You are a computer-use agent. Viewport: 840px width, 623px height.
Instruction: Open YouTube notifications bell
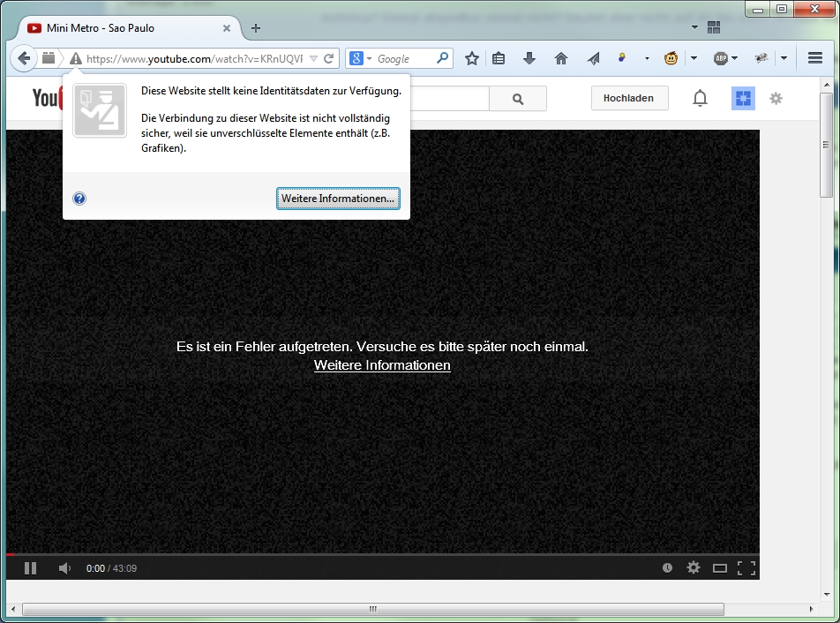[700, 99]
